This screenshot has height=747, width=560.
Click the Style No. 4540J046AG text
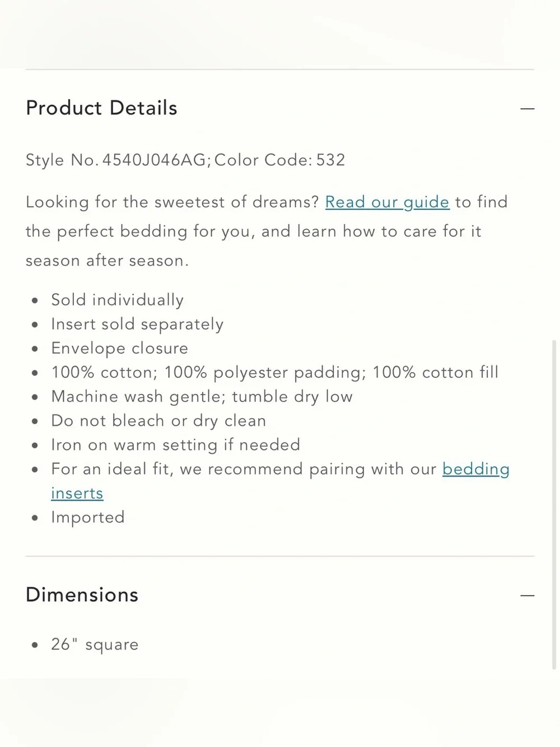[x=116, y=160]
